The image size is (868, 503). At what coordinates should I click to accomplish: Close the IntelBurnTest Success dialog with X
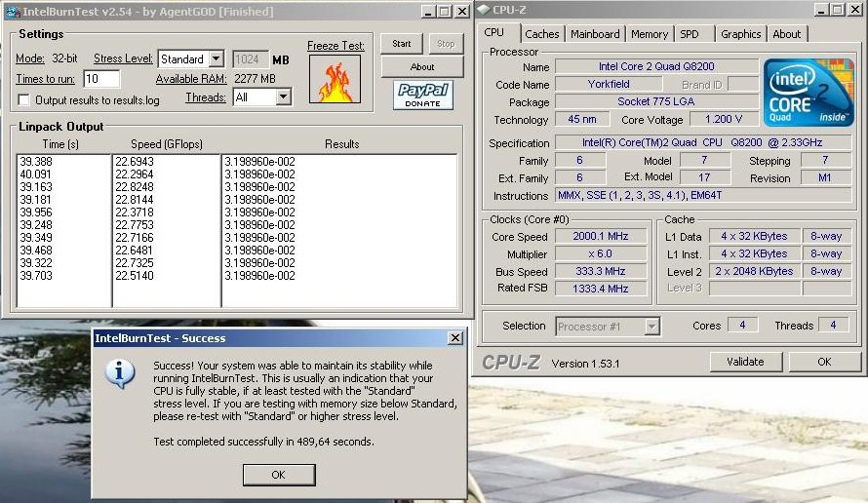click(x=455, y=337)
